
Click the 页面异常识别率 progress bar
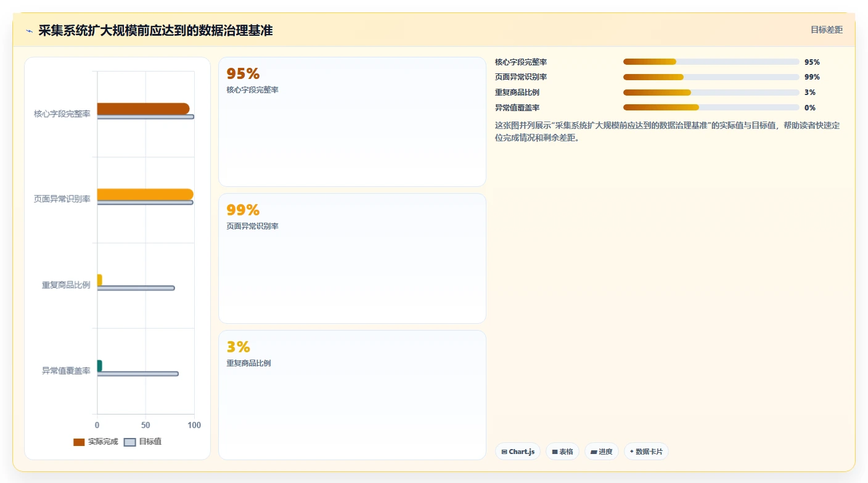pos(711,77)
